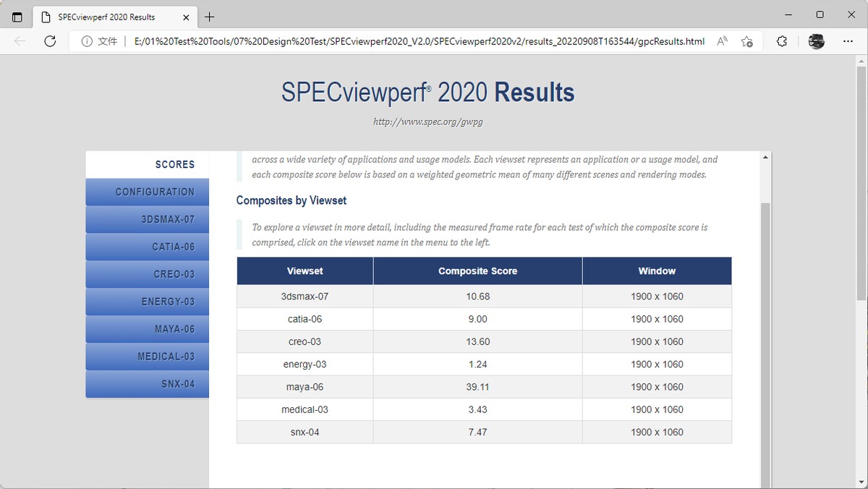Reload the page with refresh icon
Screen dimensions: 868x489
[50, 41]
